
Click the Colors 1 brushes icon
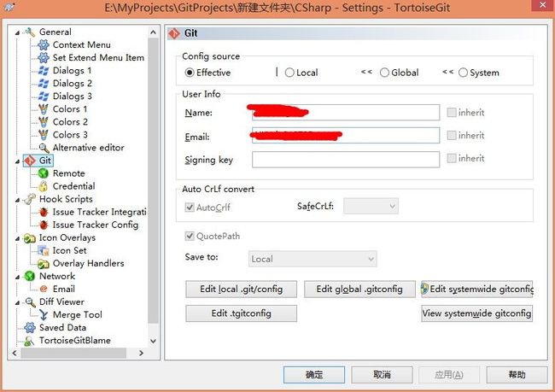[44, 109]
